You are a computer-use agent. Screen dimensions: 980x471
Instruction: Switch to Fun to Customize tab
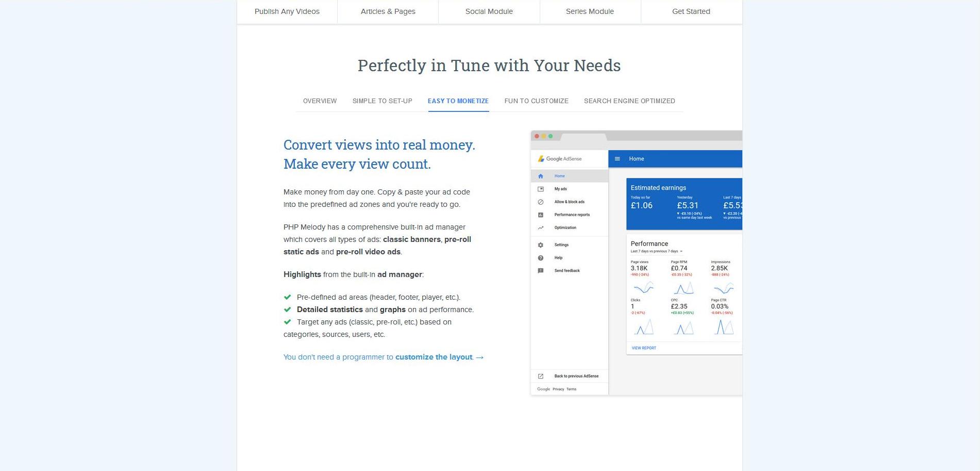pyautogui.click(x=536, y=101)
